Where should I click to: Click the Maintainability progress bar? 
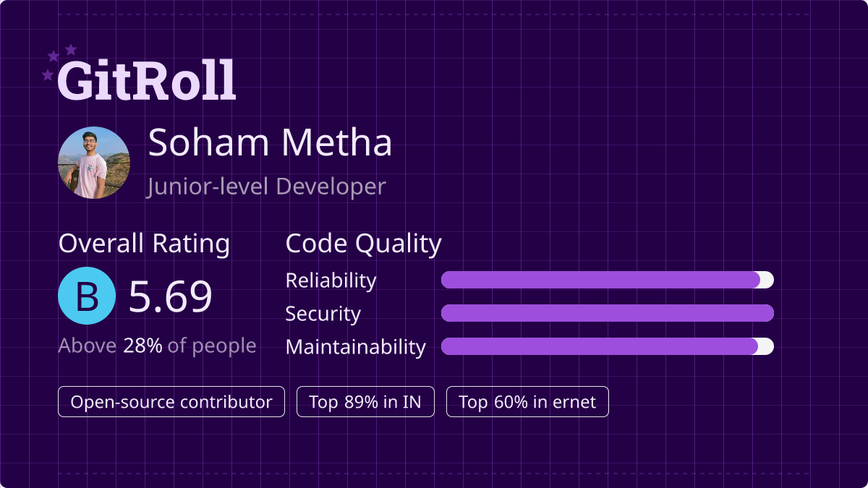coord(608,346)
